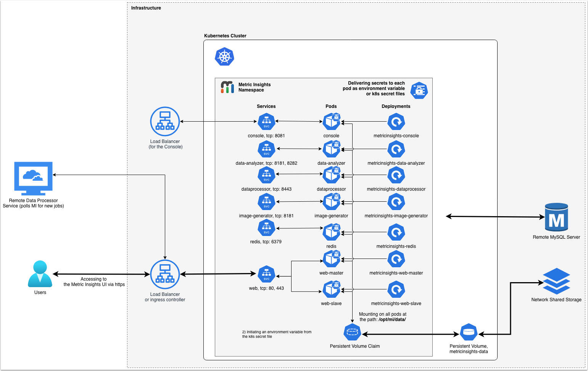Select the "web-master" pod label
This screenshot has width=588, height=371.
click(x=331, y=273)
